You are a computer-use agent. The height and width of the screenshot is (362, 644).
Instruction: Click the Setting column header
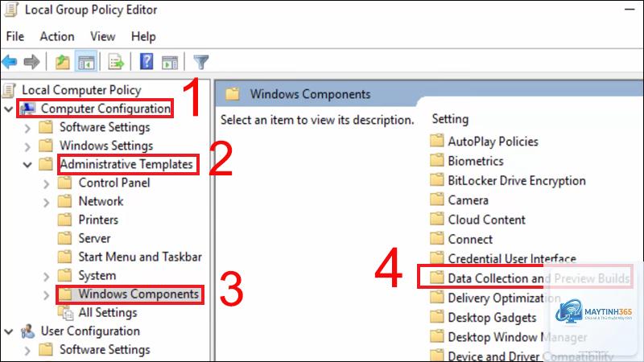pos(450,119)
